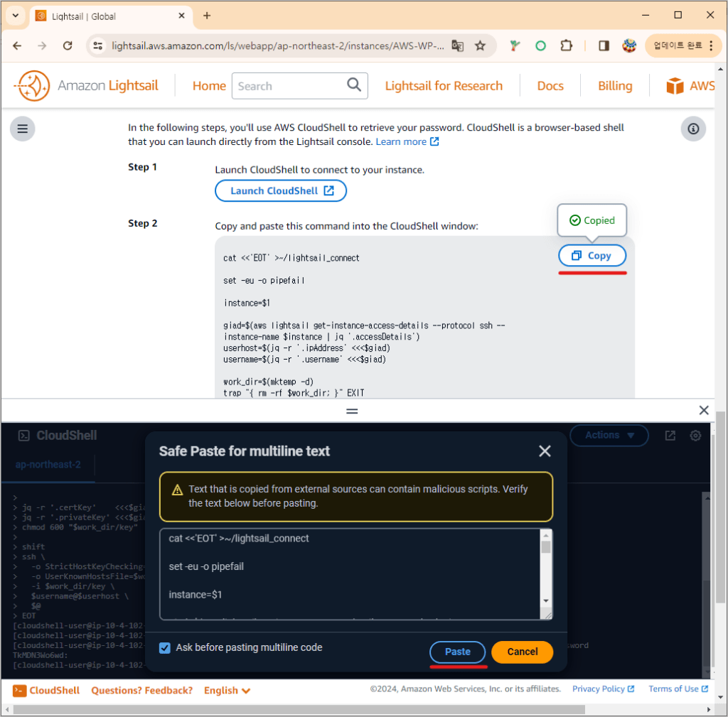The width and height of the screenshot is (728, 717).
Task: Close the CloudShell panel
Action: tap(703, 410)
